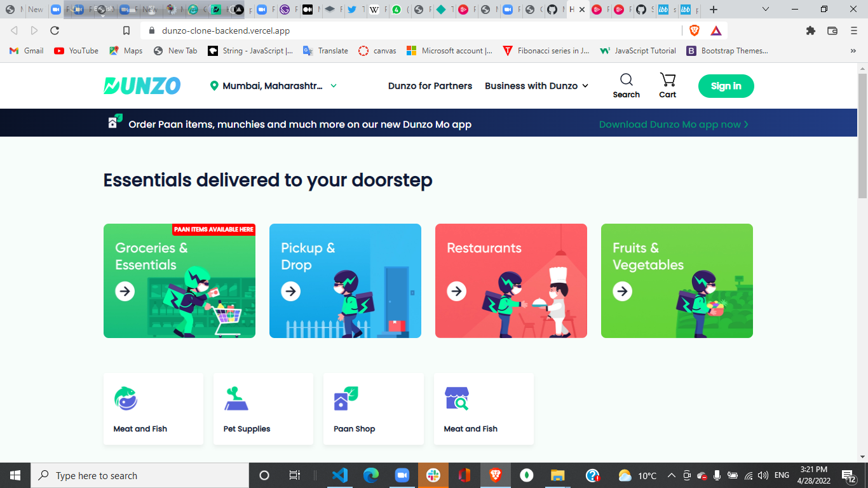Reload the page with the refresh icon
This screenshot has height=488, width=868.
55,30
